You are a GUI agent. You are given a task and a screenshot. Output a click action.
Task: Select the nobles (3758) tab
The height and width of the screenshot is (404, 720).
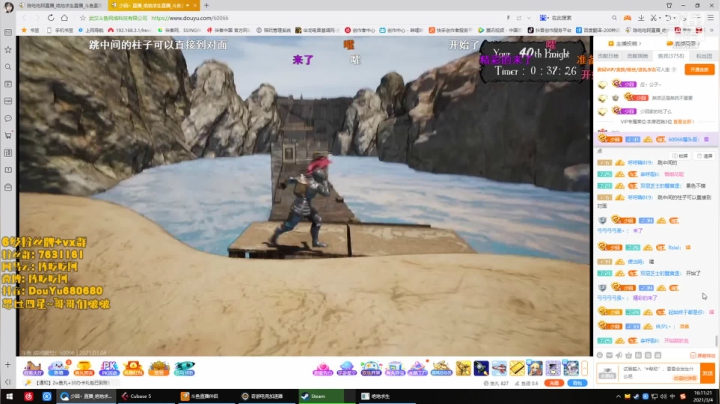(x=671, y=56)
